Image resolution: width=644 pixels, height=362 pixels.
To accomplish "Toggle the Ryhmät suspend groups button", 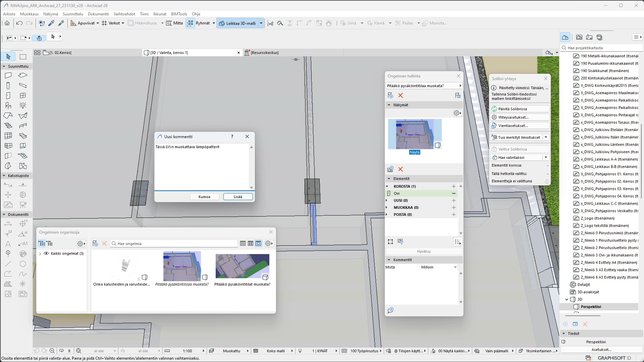I will pos(190,23).
